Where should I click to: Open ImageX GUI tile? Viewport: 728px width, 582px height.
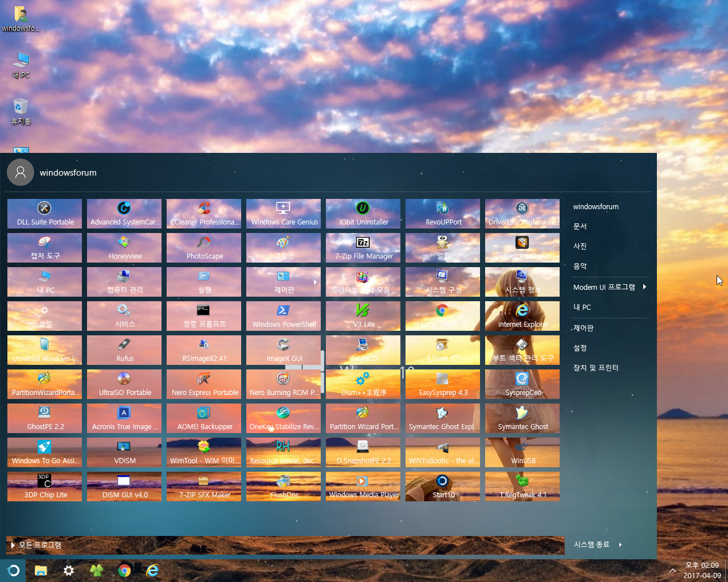(283, 350)
